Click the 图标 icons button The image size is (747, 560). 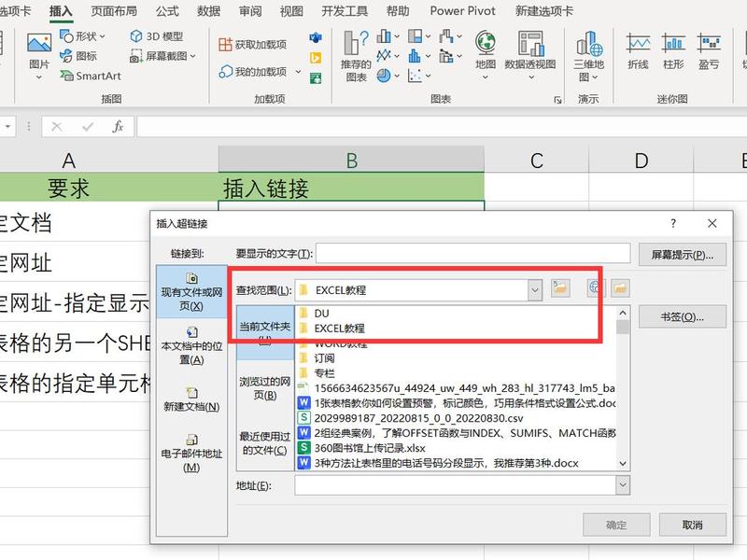[78, 56]
